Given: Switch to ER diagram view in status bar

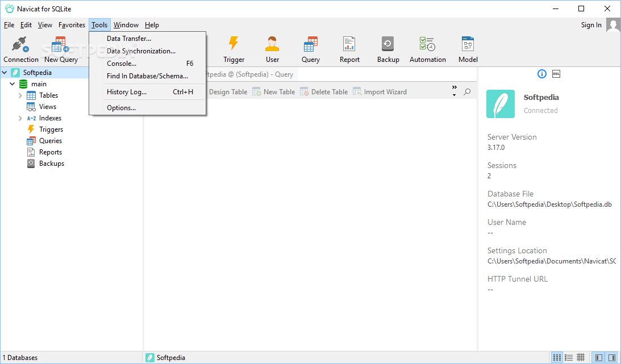Looking at the screenshot, I should [x=581, y=358].
